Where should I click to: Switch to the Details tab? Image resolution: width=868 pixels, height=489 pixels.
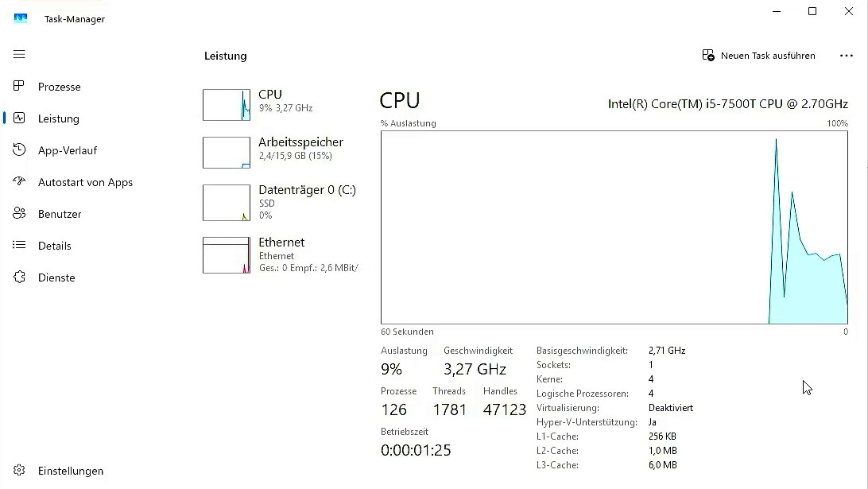tap(54, 246)
